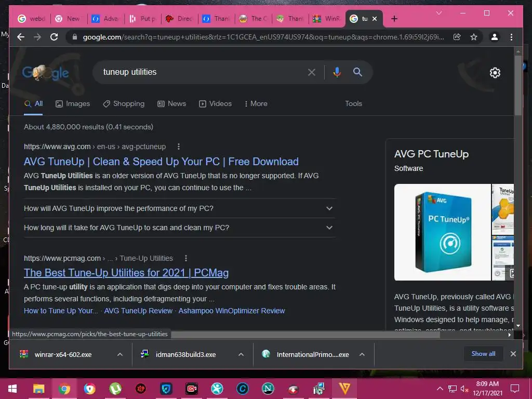Switch to the 'Put p' browser tab
The height and width of the screenshot is (399, 532).
[x=143, y=19]
